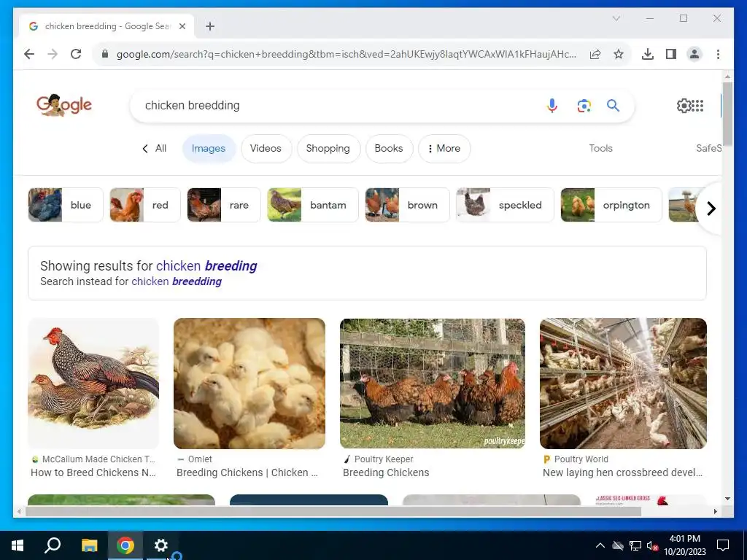Screen dimensions: 747x560
Task: Click the chicken breeding suggestion link
Action: pos(206,265)
